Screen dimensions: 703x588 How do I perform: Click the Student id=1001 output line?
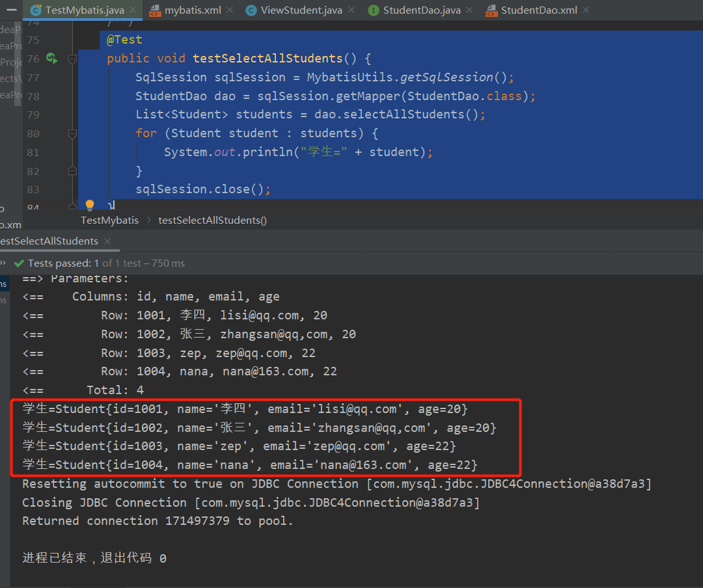245,408
